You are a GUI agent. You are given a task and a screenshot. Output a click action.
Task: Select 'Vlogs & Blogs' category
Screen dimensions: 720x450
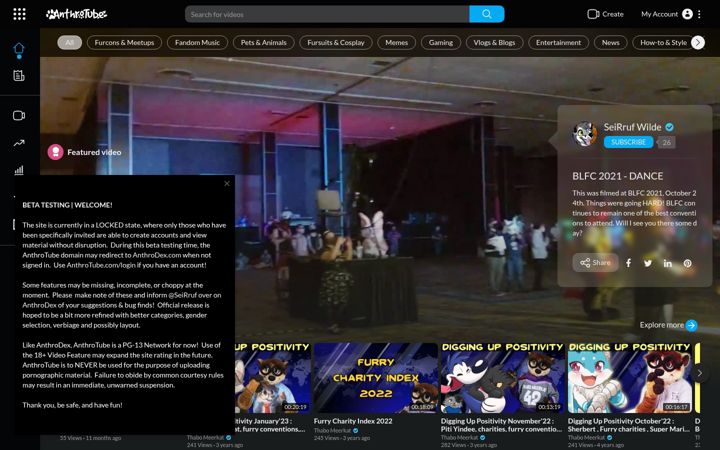tap(494, 43)
